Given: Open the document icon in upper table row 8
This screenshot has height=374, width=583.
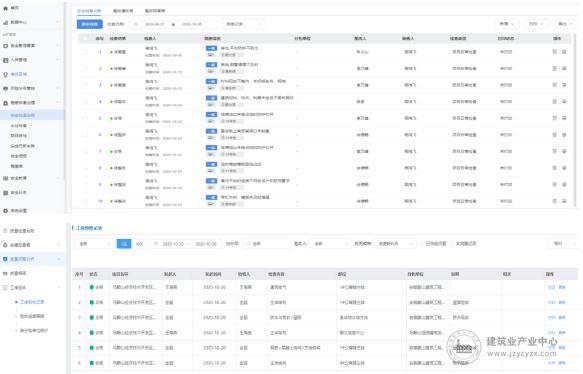Looking at the screenshot, I should 554,168.
